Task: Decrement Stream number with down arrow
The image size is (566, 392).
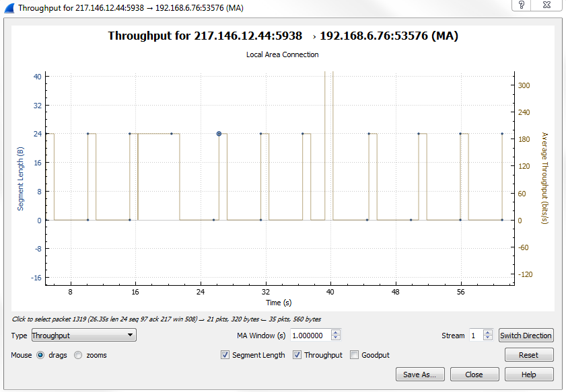Action: tap(488, 338)
